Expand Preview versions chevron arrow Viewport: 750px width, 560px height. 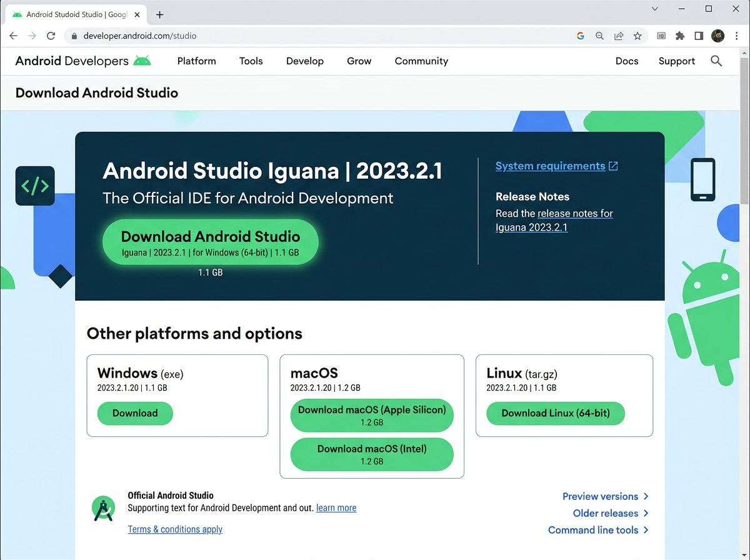coord(646,496)
